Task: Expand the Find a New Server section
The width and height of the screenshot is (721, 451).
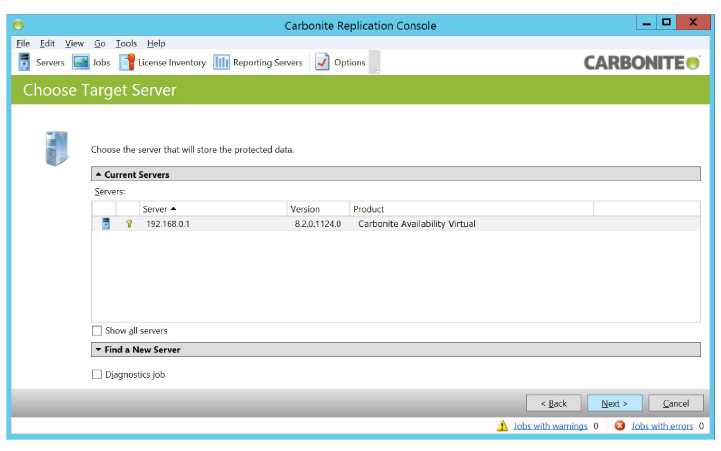Action: [395, 350]
